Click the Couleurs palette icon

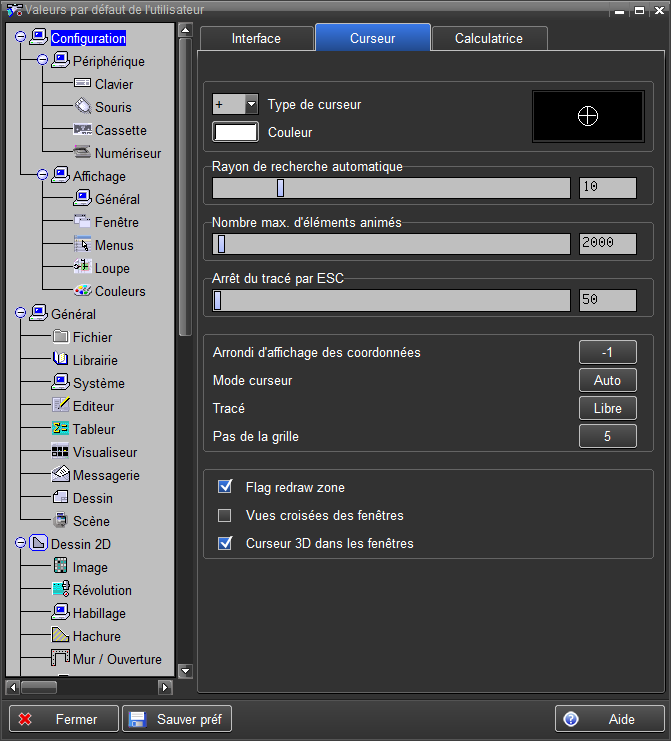click(82, 291)
